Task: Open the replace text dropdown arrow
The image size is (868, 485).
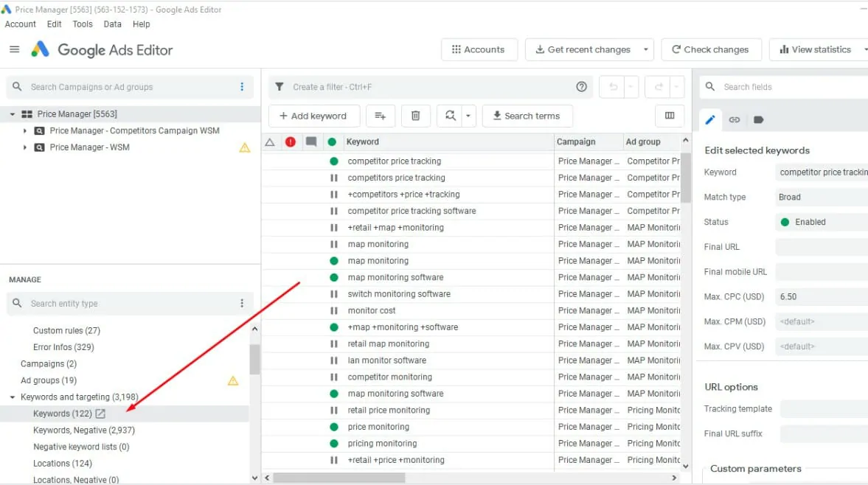Action: tap(468, 116)
